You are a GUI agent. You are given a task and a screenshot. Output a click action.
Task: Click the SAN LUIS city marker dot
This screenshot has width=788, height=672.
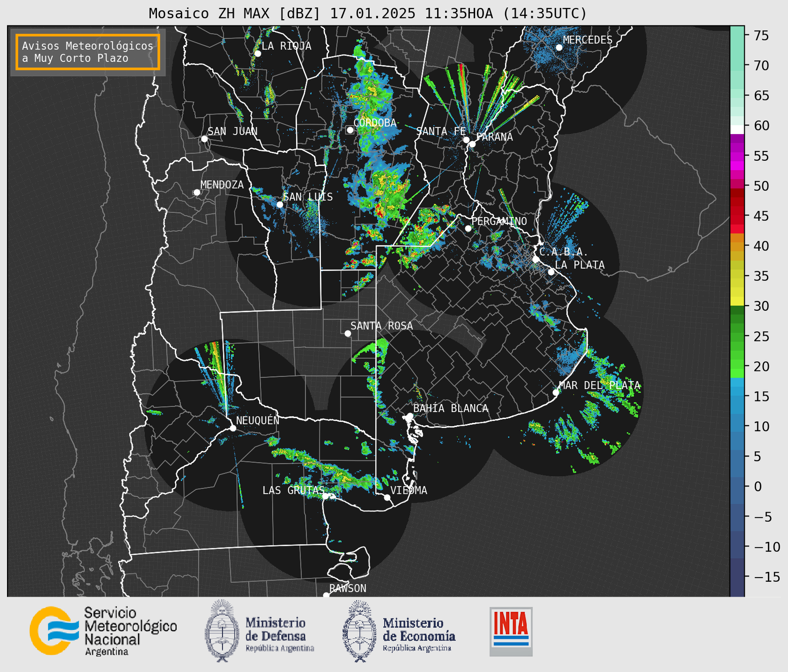click(280, 205)
